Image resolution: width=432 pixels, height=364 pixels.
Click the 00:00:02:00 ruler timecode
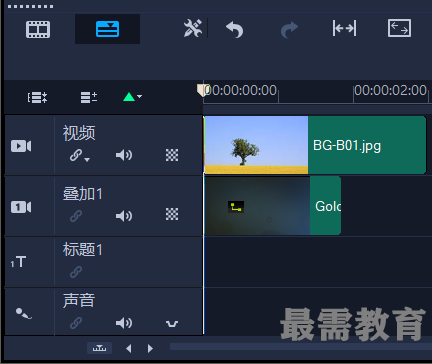coord(390,90)
